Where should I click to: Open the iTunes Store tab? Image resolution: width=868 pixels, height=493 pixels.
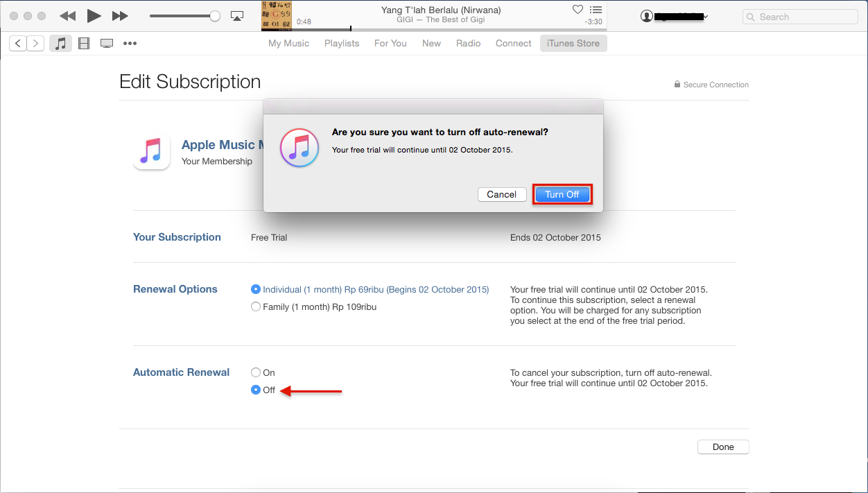tap(573, 43)
